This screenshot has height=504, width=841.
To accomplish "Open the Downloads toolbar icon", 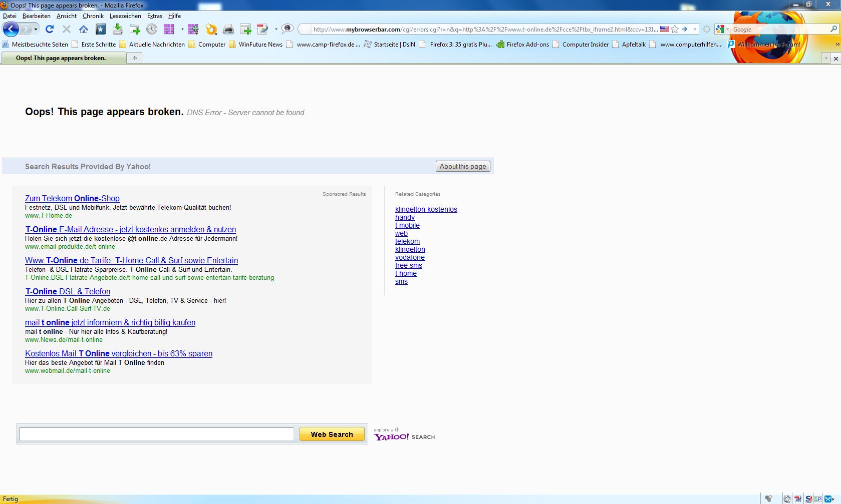I will pos(118,30).
